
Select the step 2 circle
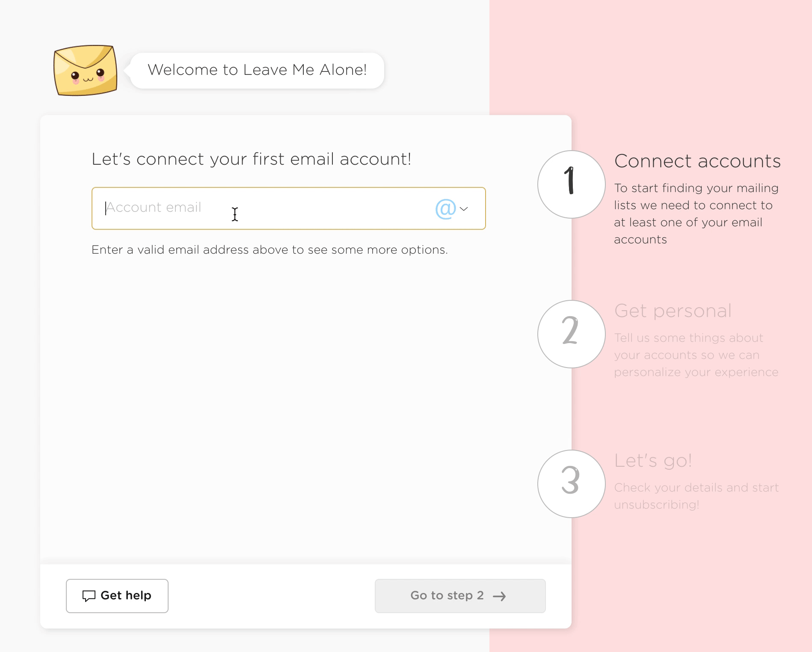tap(571, 334)
